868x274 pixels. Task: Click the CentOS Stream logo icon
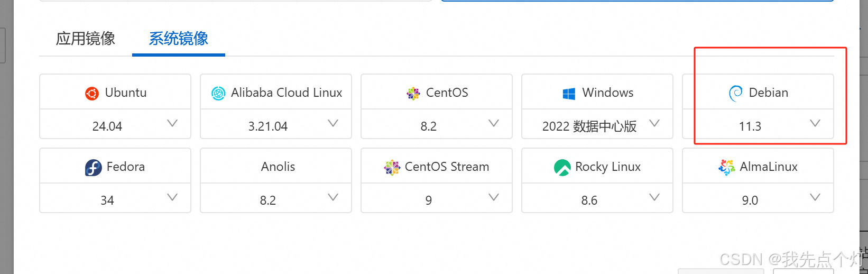coord(392,168)
